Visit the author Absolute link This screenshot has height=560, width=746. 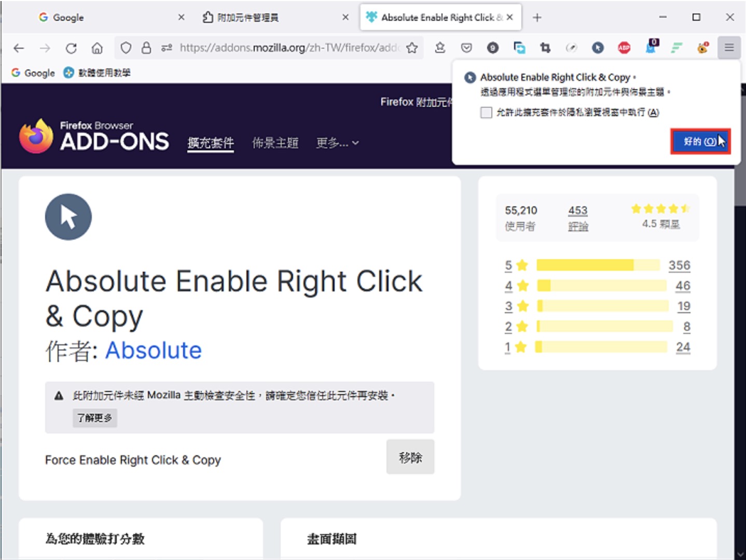(x=154, y=351)
